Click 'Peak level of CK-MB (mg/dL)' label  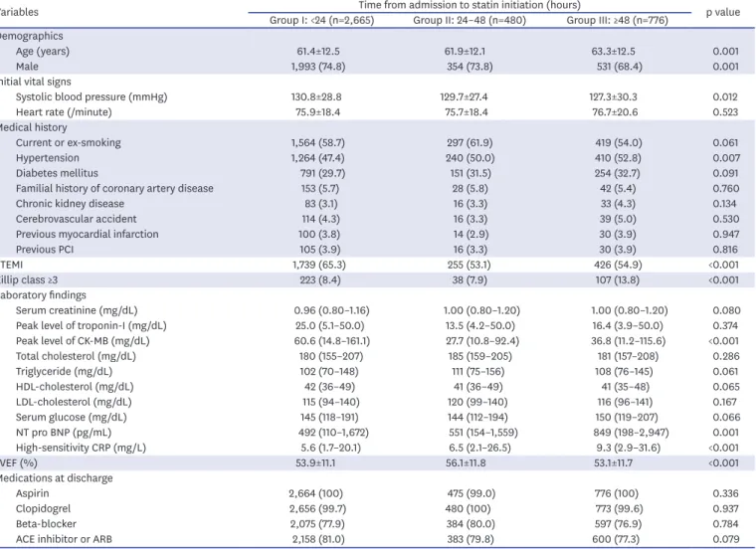click(x=83, y=341)
